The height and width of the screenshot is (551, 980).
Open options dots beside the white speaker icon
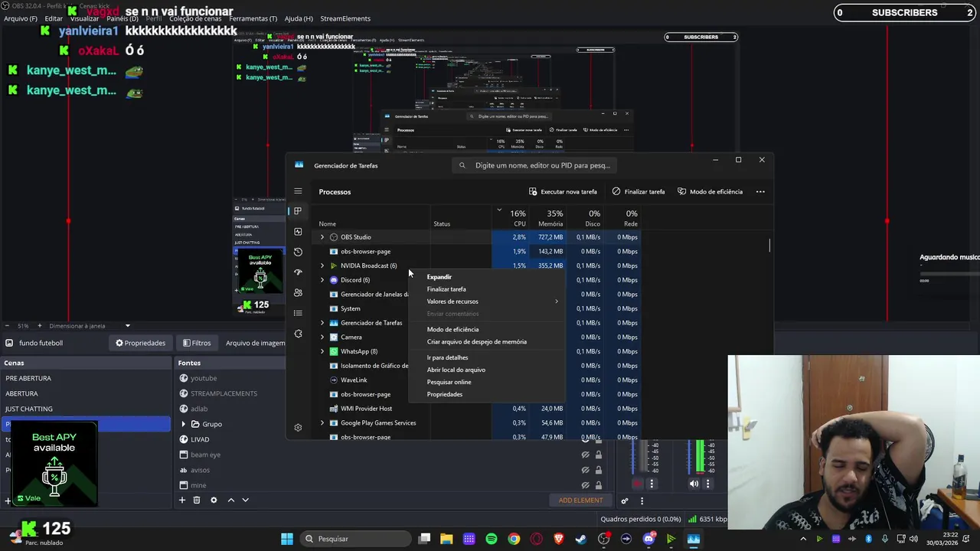click(x=707, y=484)
